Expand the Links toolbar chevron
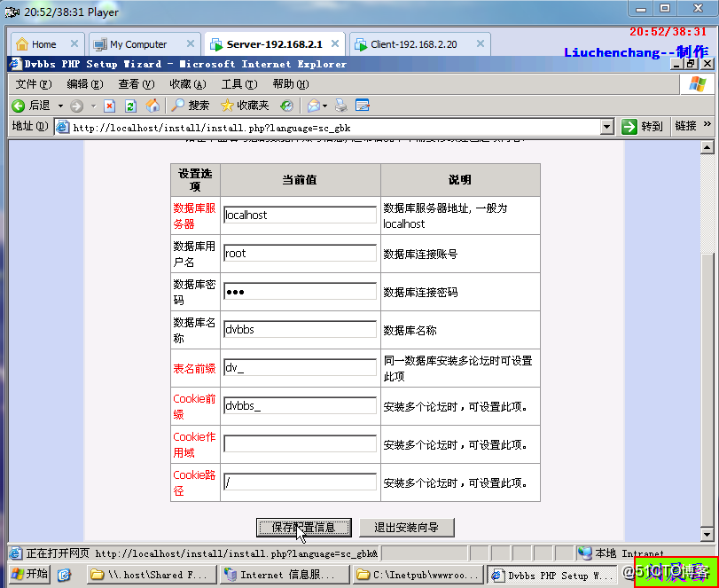The width and height of the screenshot is (719, 588). click(x=707, y=124)
